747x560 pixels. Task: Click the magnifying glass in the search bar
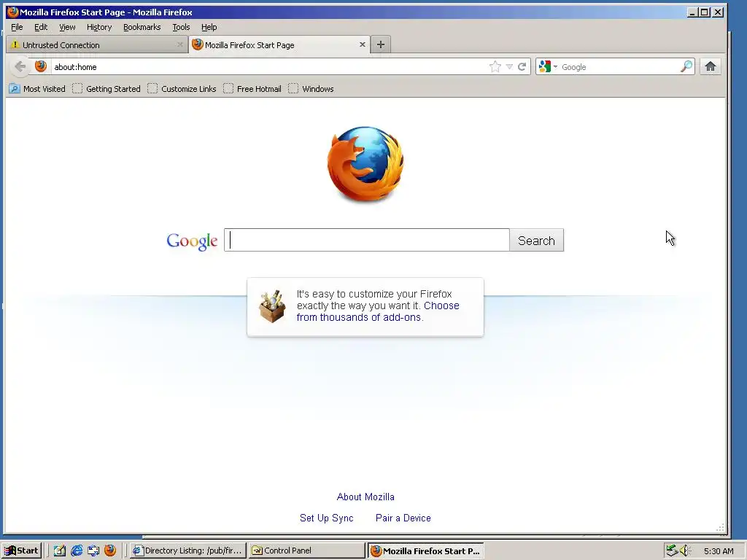pyautogui.click(x=686, y=66)
